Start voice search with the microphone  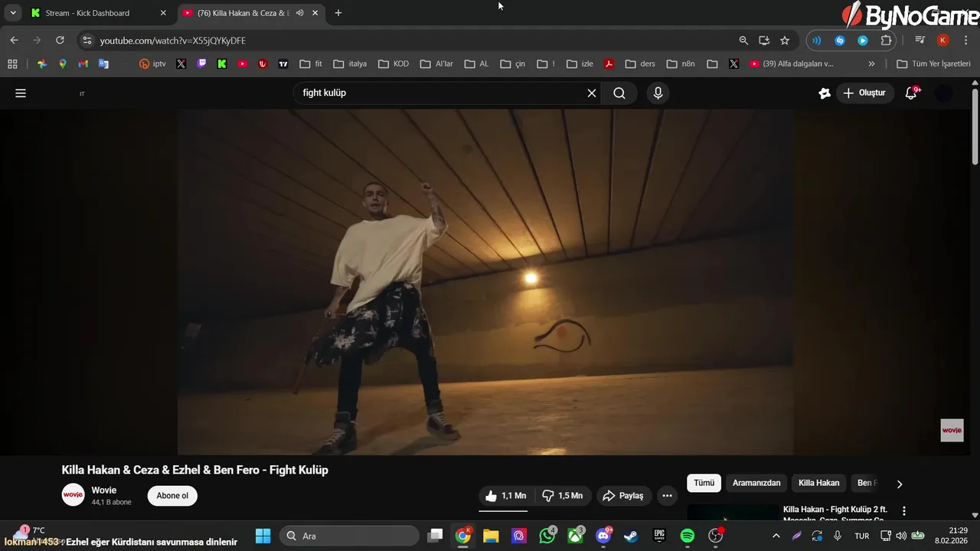click(x=658, y=93)
